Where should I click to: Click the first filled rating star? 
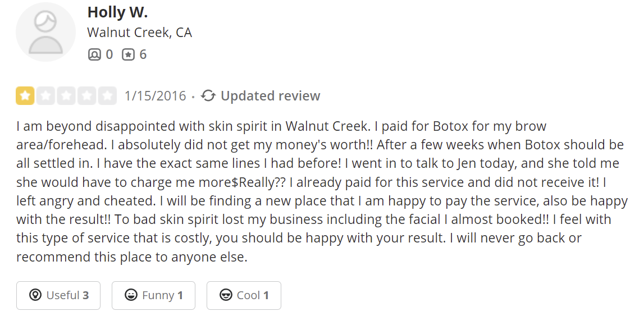(25, 96)
